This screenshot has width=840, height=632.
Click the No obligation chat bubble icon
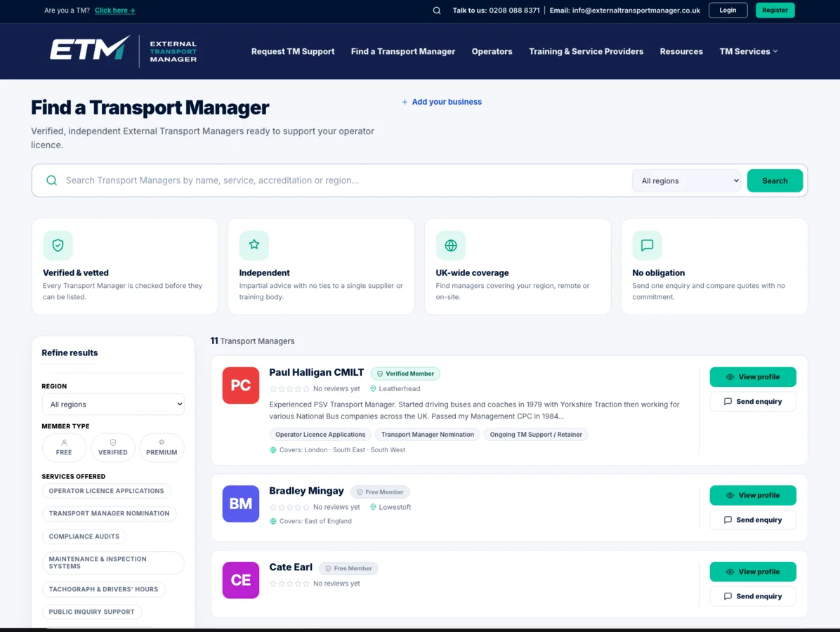647,245
